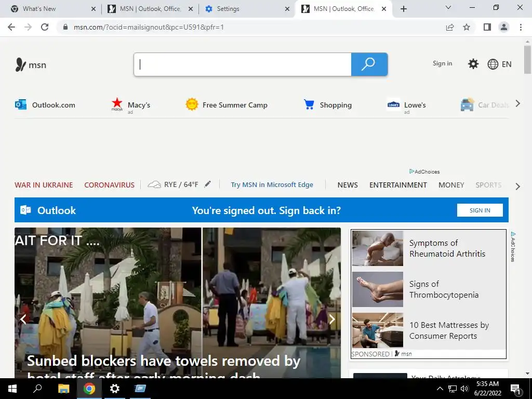Click the volume speaker tray icon
The image size is (532, 399).
pos(464,389)
